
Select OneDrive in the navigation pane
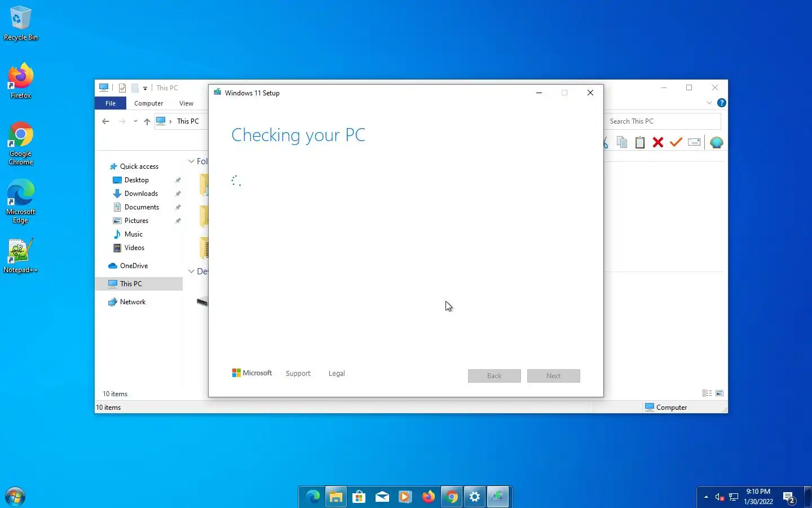coord(134,266)
